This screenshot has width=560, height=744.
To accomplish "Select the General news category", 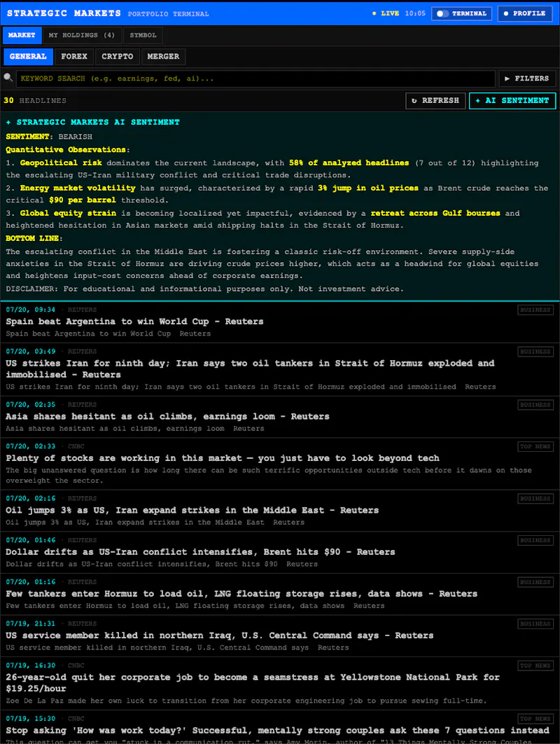I will pos(28,57).
